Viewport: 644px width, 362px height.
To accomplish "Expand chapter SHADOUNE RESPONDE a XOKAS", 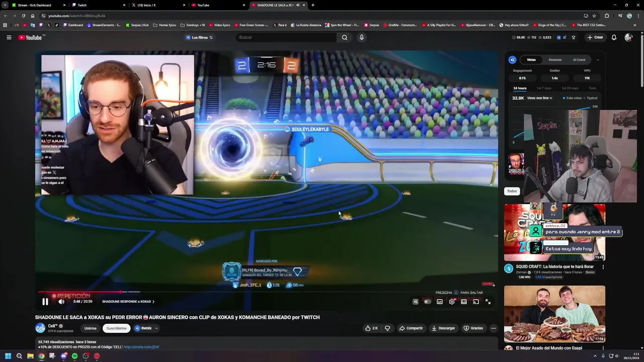I will (128, 302).
